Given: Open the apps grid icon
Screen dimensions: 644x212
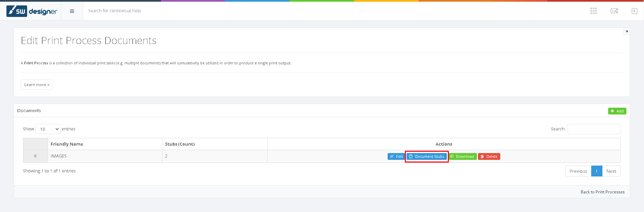Looking at the screenshot, I should 594,11.
